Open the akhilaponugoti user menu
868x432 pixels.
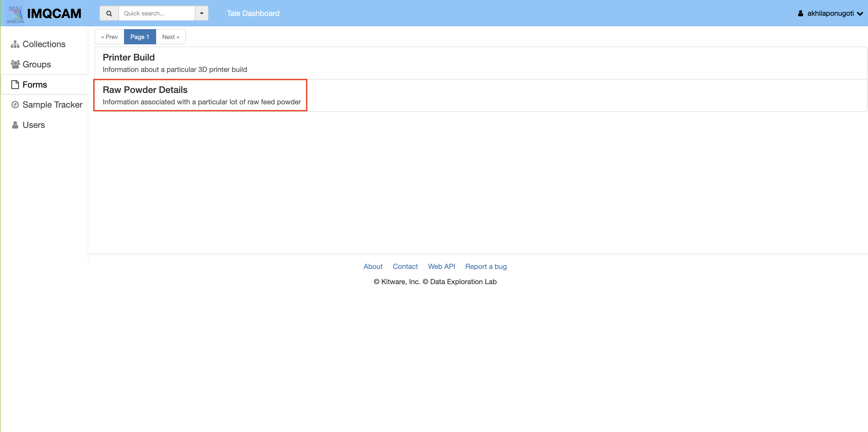[830, 13]
